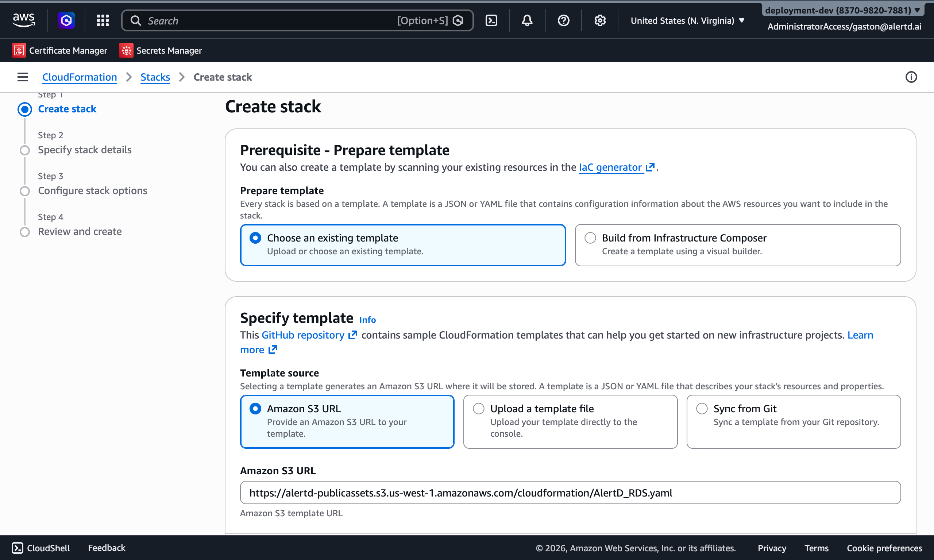Open the info panel circle icon
Image resolution: width=934 pixels, height=560 pixels.
point(911,77)
